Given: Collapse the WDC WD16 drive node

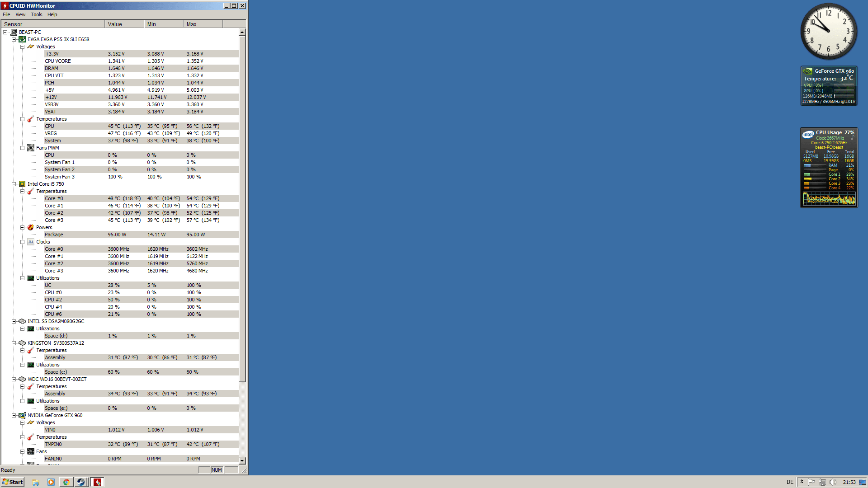Looking at the screenshot, I should click(x=14, y=379).
